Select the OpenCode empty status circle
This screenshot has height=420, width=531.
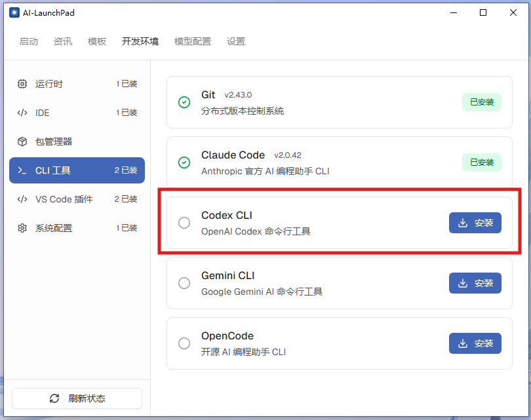tap(184, 343)
